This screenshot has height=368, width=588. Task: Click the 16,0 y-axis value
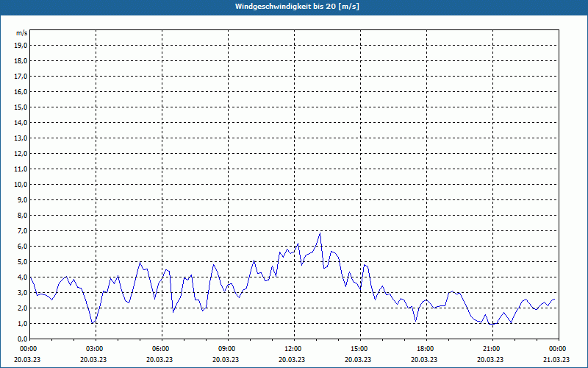(x=21, y=91)
